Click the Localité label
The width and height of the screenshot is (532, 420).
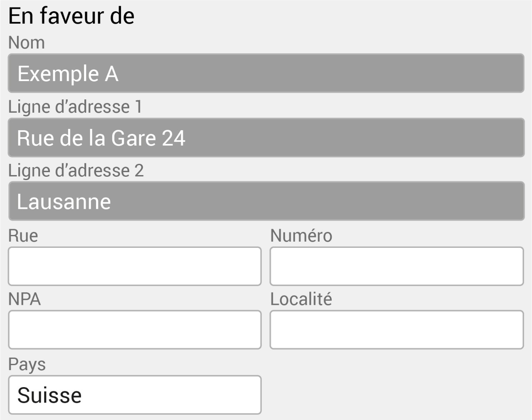pos(301,299)
